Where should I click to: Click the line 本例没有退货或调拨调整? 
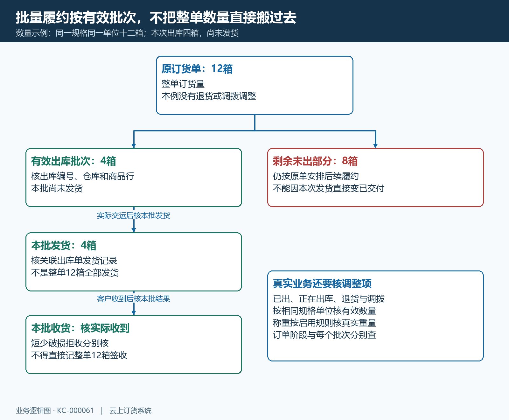pyautogui.click(x=209, y=96)
